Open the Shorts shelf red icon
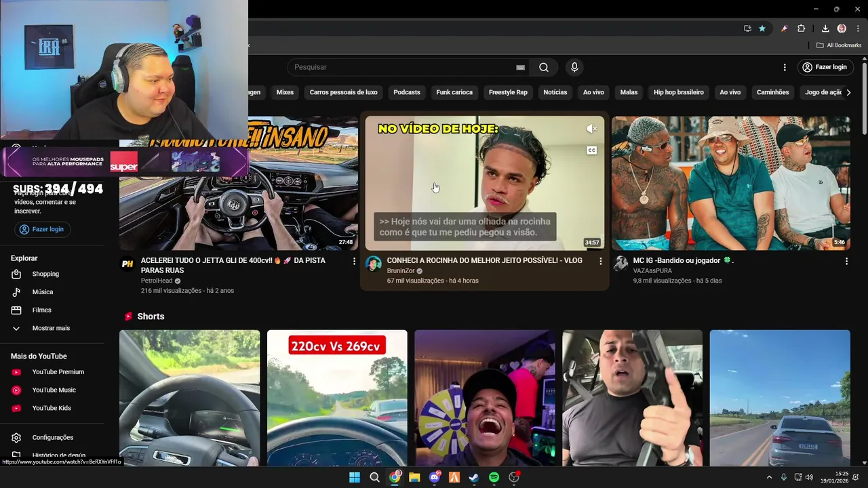This screenshot has height=488, width=868. coord(127,317)
